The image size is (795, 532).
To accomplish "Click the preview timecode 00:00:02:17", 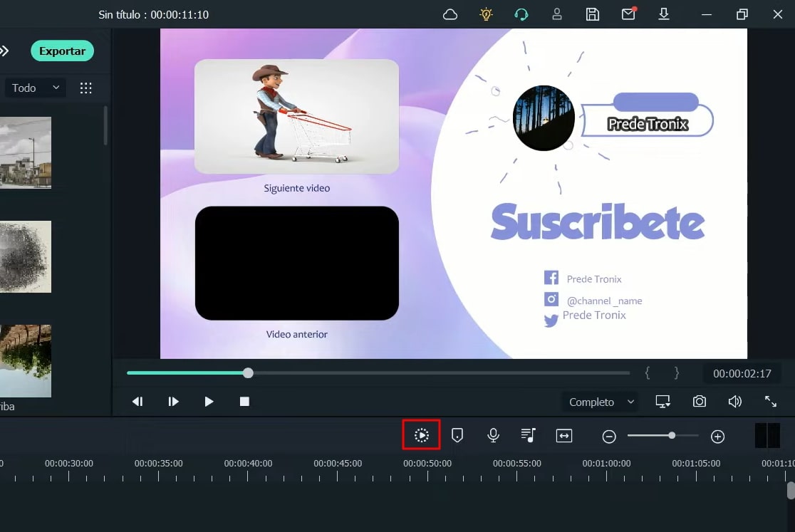I will tap(742, 374).
